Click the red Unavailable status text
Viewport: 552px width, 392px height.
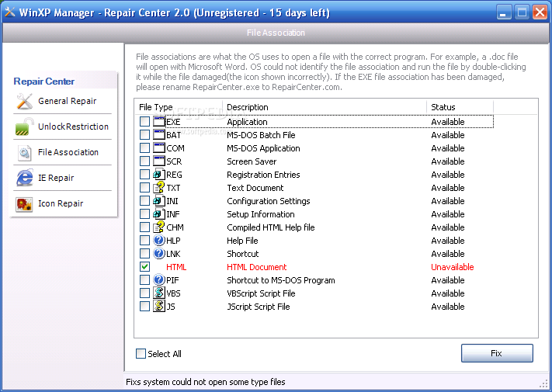[x=453, y=267]
